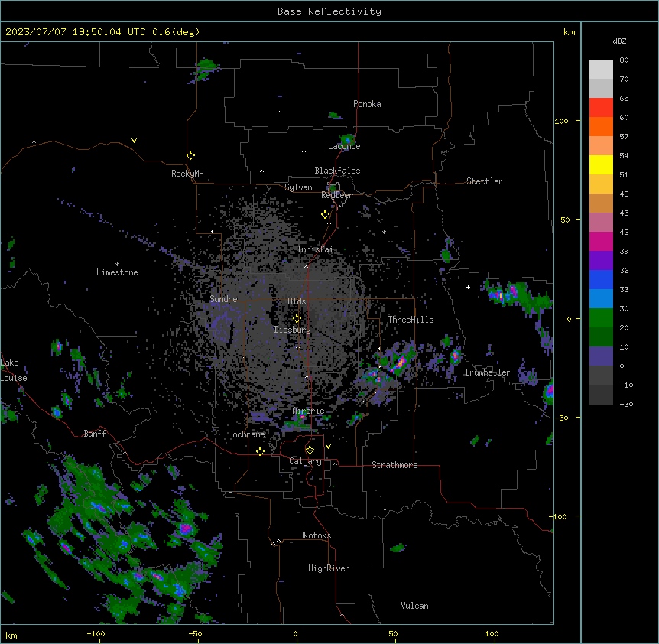Click the km unit label at top right

tap(570, 32)
